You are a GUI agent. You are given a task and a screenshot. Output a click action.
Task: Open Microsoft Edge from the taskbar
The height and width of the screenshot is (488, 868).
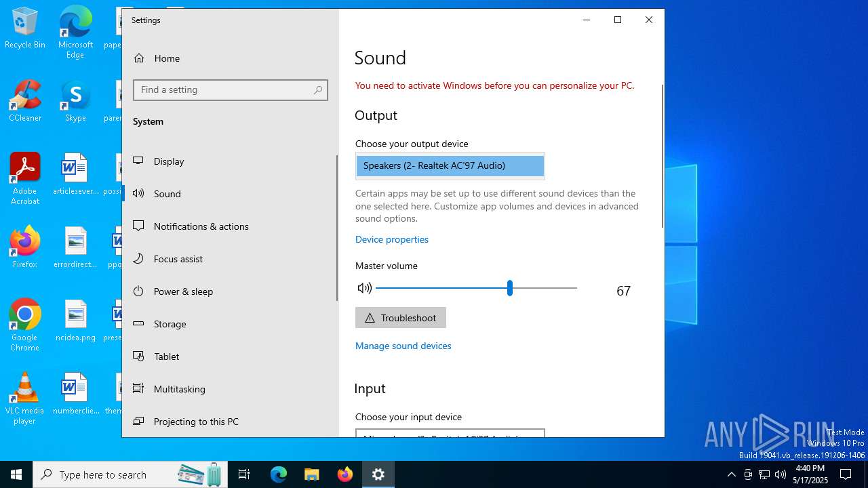tap(279, 474)
